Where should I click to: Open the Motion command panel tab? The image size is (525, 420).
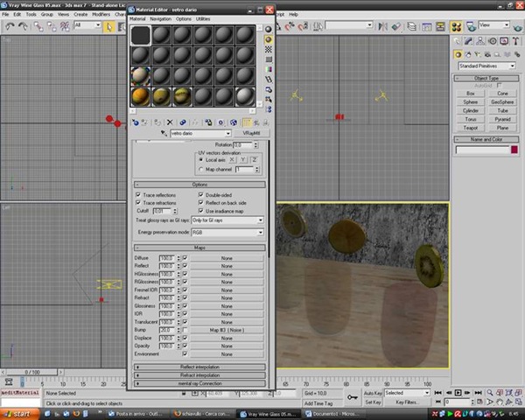(x=492, y=41)
